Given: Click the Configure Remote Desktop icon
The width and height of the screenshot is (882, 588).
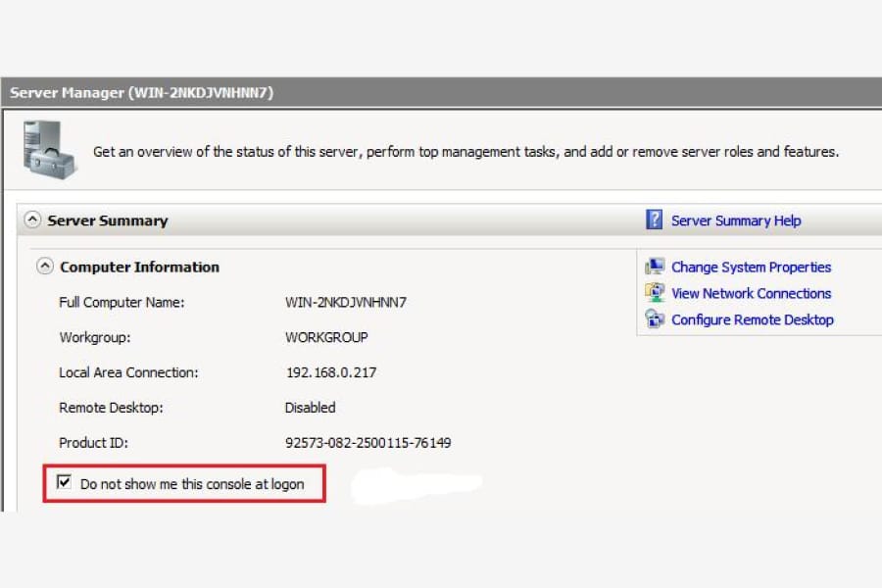Looking at the screenshot, I should point(655,319).
